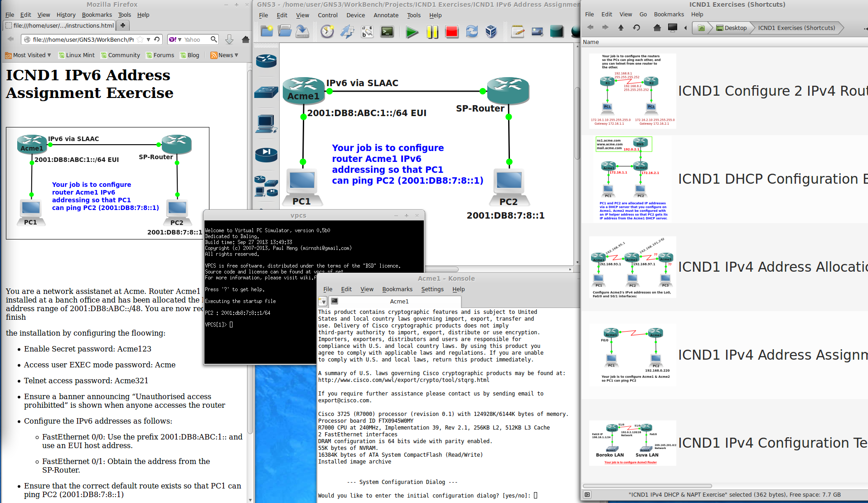Screen dimensions: 868x503
Task: Click the router device icon in GNS3 sidebar
Action: click(266, 61)
